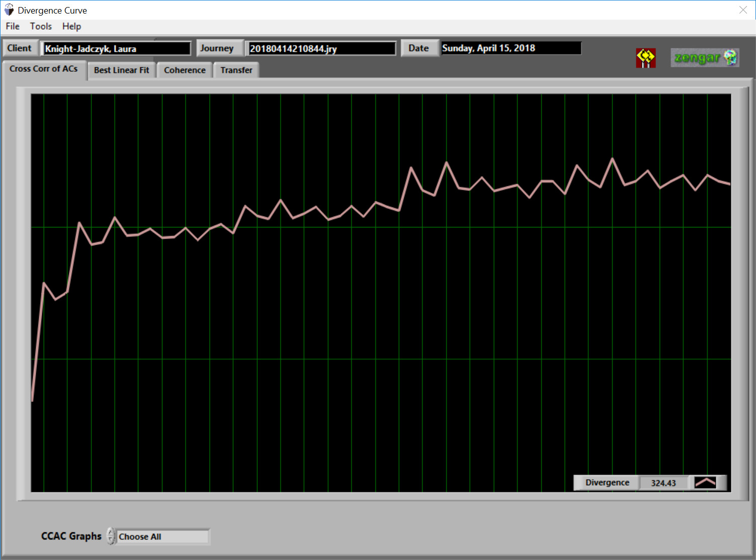Click the CCAC Graphs stepper down arrow
This screenshot has height=560, width=756.
click(x=111, y=540)
